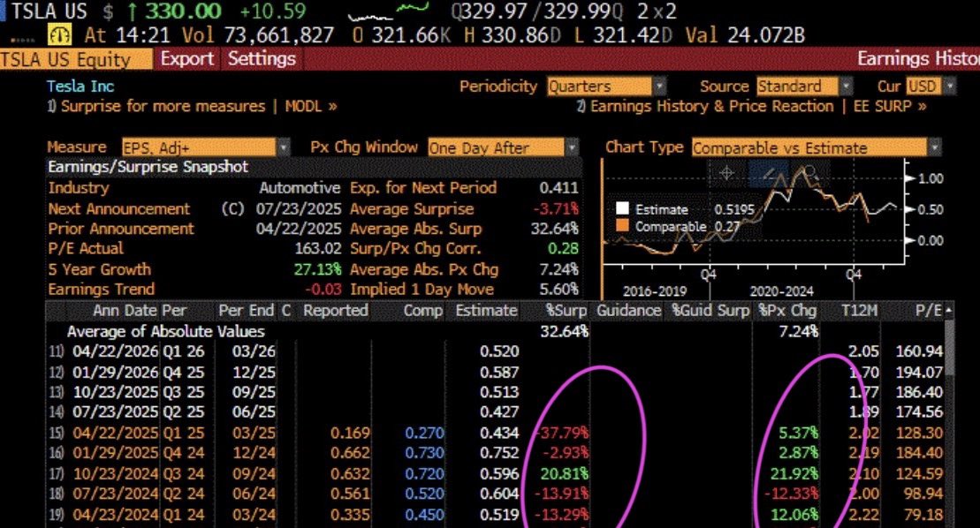Open the Px Chg Window dropdown
Screen dimensions: 980x528
(x=503, y=147)
